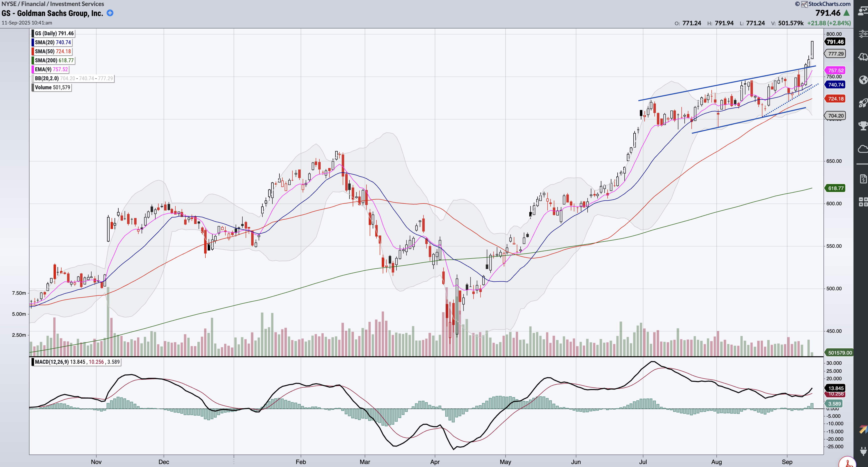
Task: Click the dollar document icon
Action: pos(863,179)
